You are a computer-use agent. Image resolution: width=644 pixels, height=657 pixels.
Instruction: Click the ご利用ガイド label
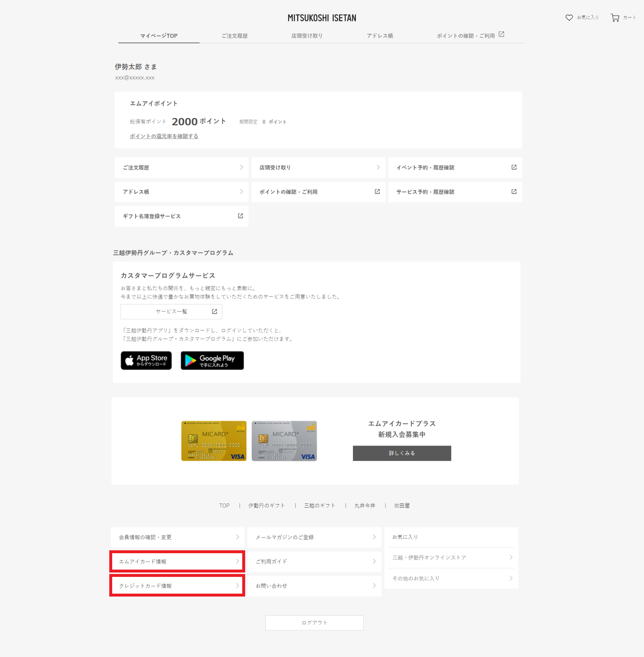(x=271, y=562)
